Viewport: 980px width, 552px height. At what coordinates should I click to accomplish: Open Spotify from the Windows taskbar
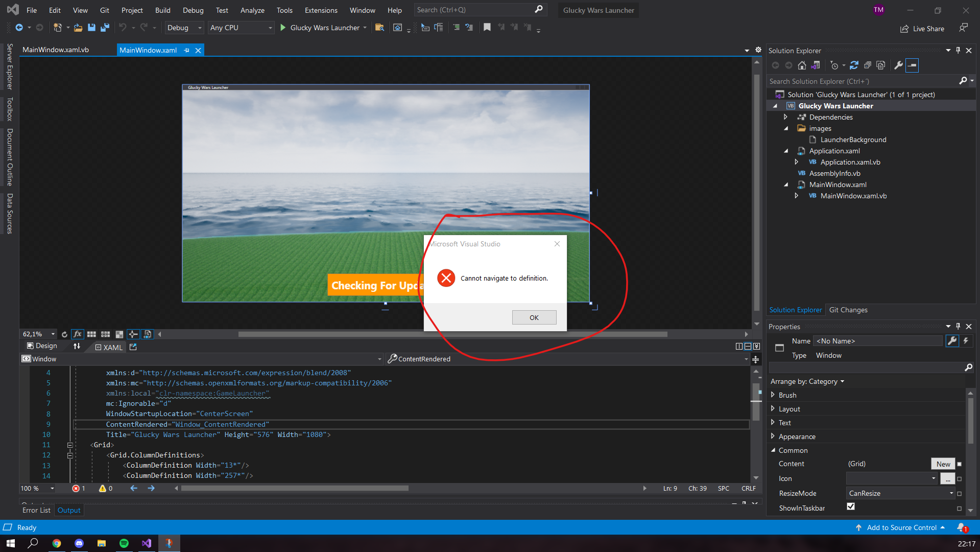tap(124, 543)
